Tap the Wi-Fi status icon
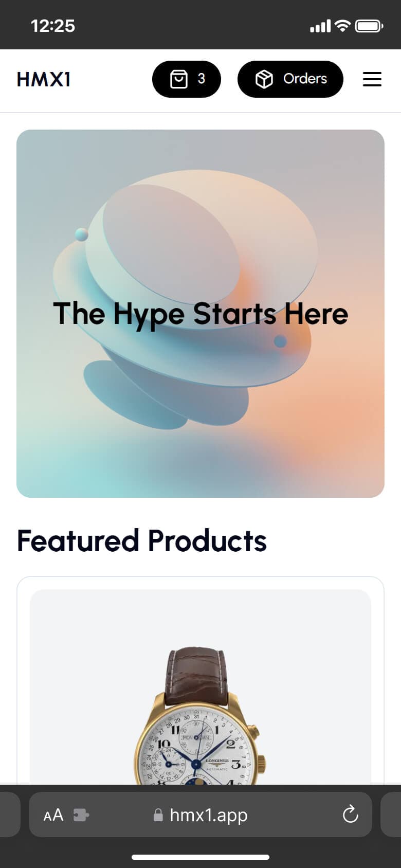Screen dimensions: 401x868 click(x=342, y=26)
